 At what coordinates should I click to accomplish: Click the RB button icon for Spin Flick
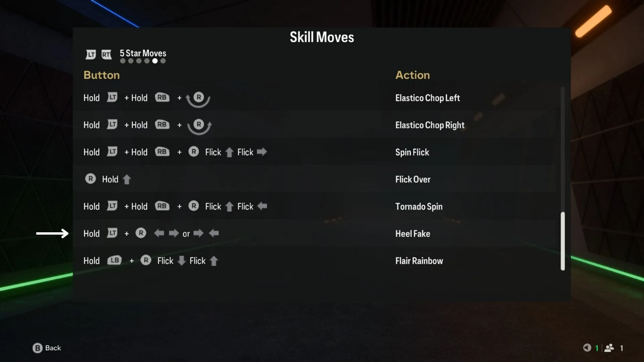pyautogui.click(x=161, y=152)
